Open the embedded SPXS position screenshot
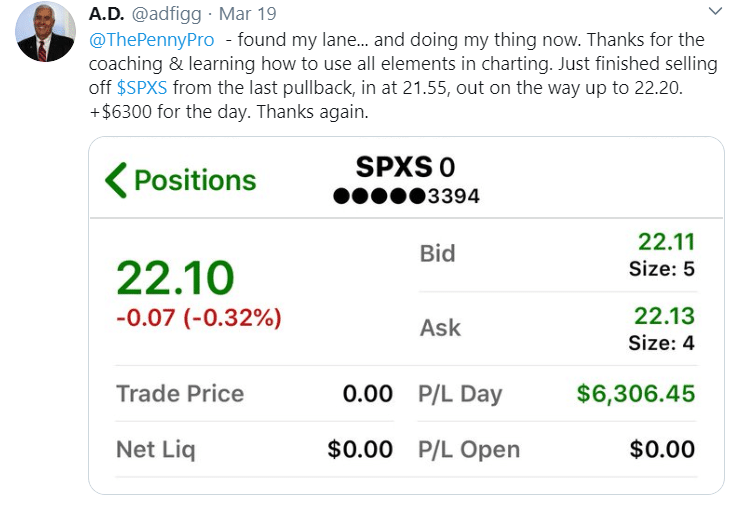The image size is (742, 505). pyautogui.click(x=406, y=316)
